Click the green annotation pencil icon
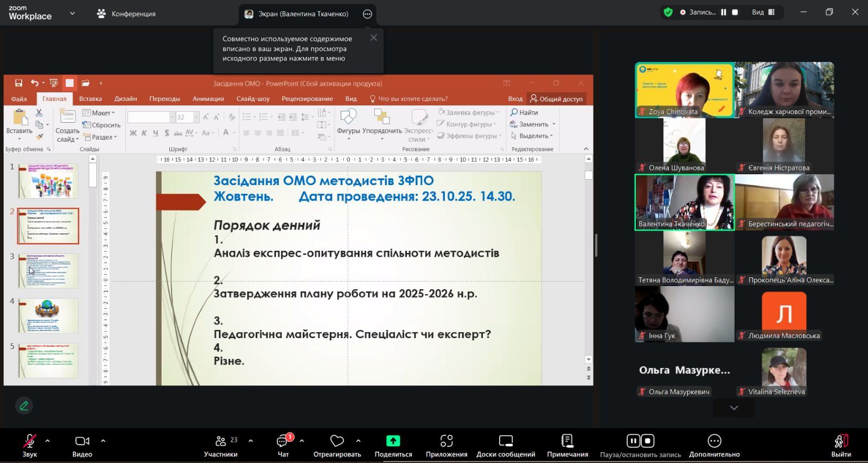The width and height of the screenshot is (868, 463). [24, 405]
